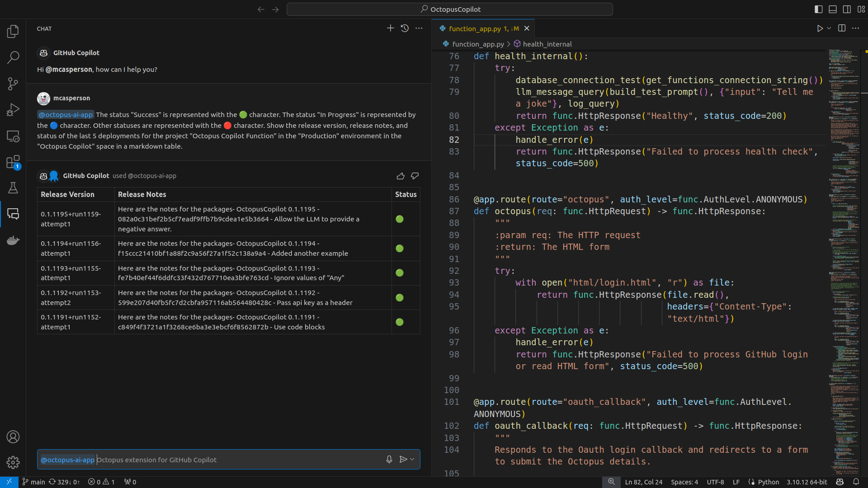Viewport: 868px width, 488px height.
Task: Show chat history
Action: 405,28
